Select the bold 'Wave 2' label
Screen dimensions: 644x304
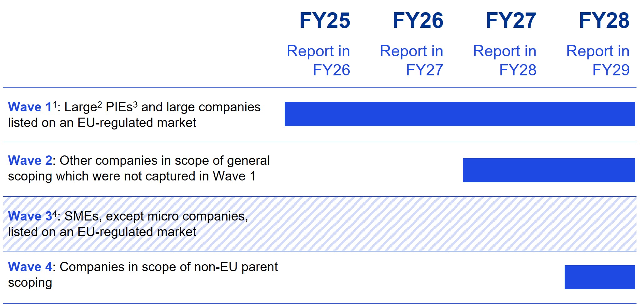coord(30,161)
